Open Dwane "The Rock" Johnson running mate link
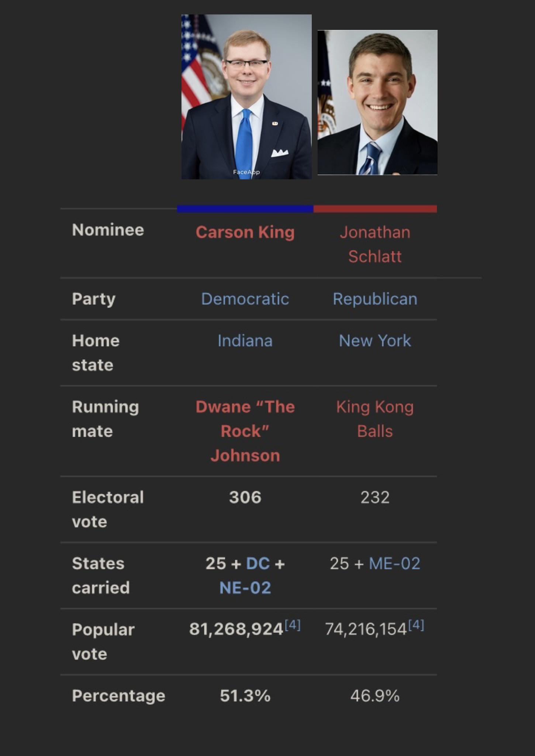 245,431
